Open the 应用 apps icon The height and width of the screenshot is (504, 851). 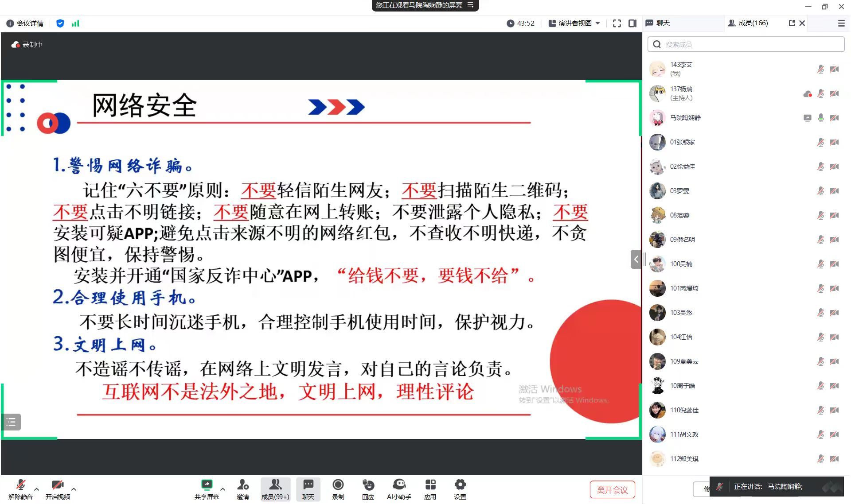430,485
